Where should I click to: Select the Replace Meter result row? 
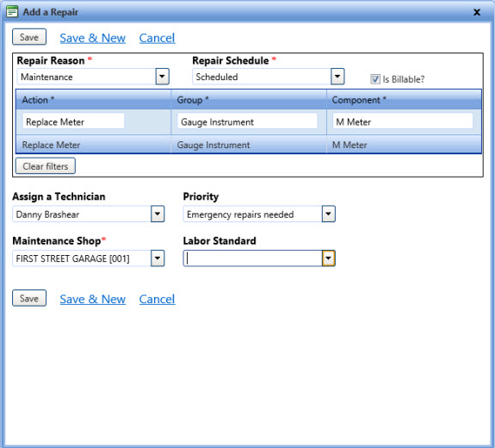pos(249,145)
